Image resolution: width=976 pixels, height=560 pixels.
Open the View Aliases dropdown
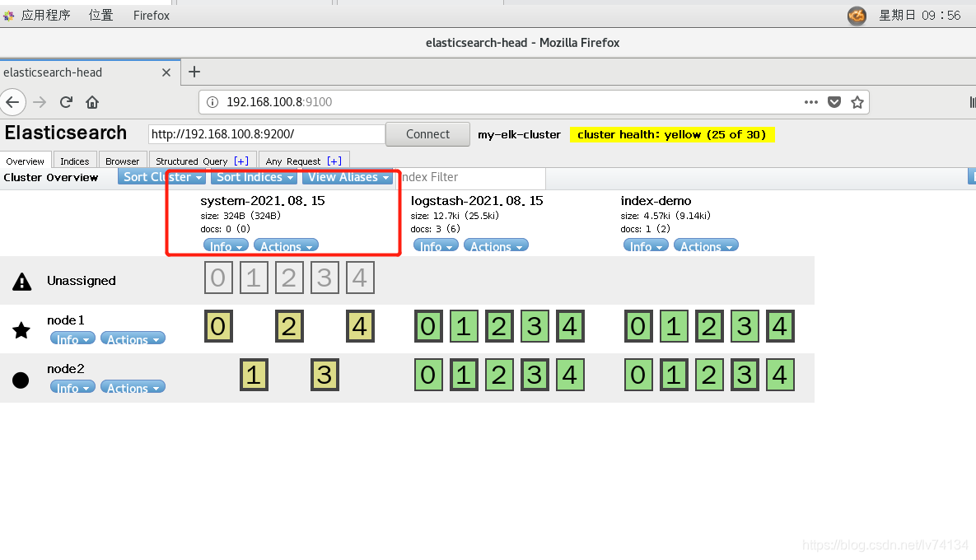(348, 177)
